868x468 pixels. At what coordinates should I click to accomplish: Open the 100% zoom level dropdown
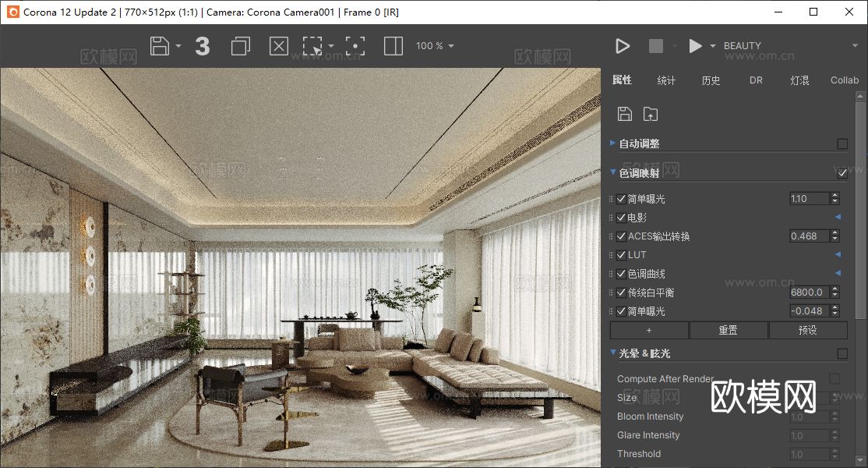(x=435, y=46)
